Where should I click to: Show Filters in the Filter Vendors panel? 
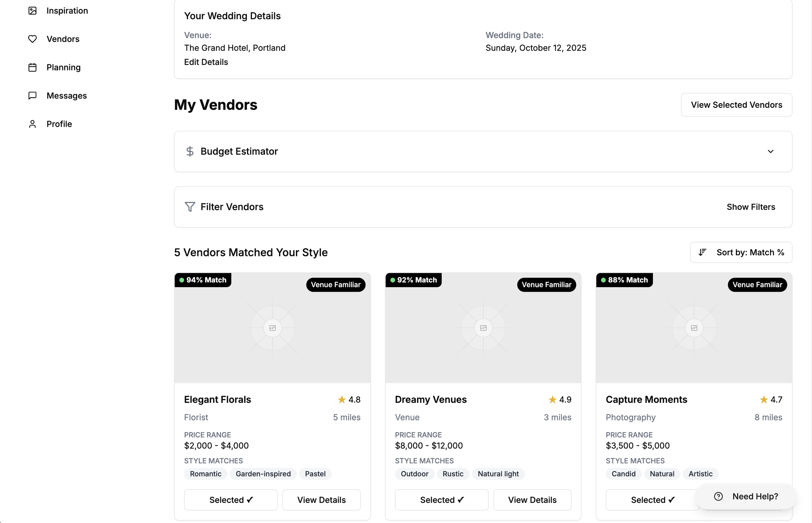pos(751,207)
